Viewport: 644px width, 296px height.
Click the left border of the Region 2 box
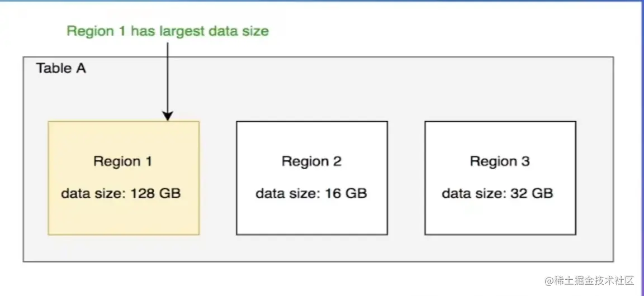coord(236,178)
